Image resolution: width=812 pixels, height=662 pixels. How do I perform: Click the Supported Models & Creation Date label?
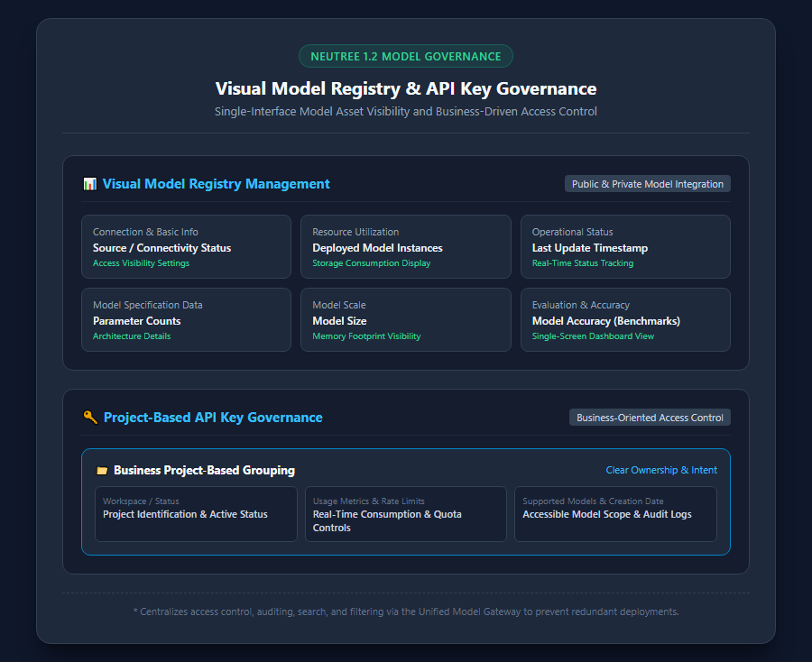click(593, 501)
